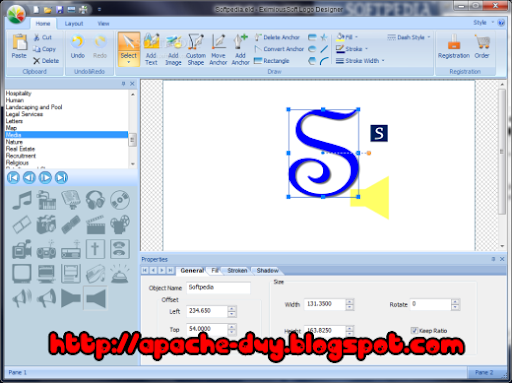Switch to the Home ribbon tab
The width and height of the screenshot is (512, 383).
pos(43,23)
